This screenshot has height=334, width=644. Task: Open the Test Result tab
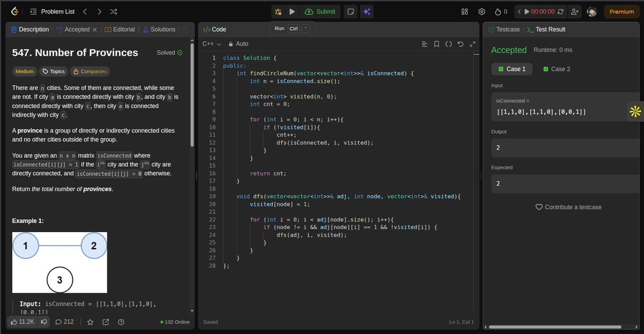pyautogui.click(x=546, y=29)
